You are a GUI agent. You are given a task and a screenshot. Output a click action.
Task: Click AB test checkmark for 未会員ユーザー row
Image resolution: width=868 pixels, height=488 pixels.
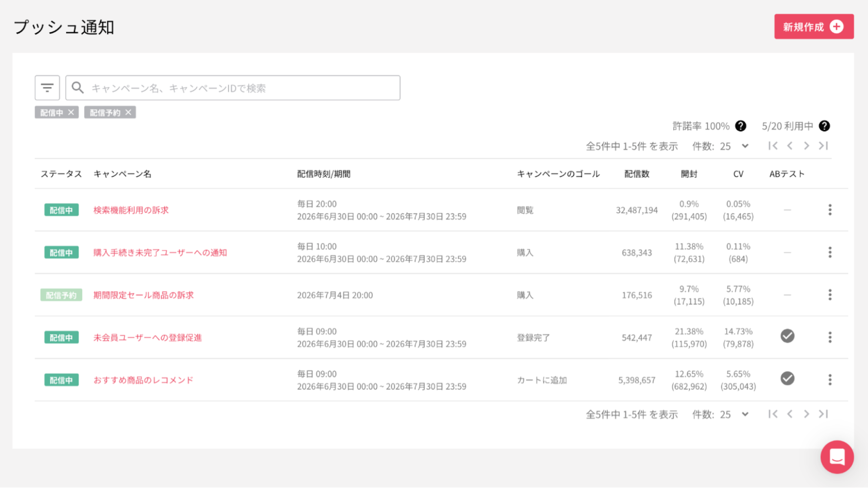coord(787,336)
